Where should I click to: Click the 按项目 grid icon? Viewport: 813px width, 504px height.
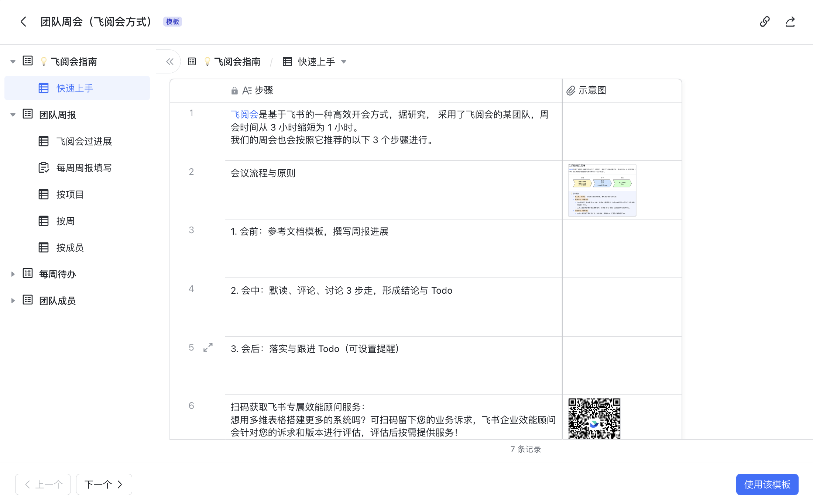click(44, 194)
